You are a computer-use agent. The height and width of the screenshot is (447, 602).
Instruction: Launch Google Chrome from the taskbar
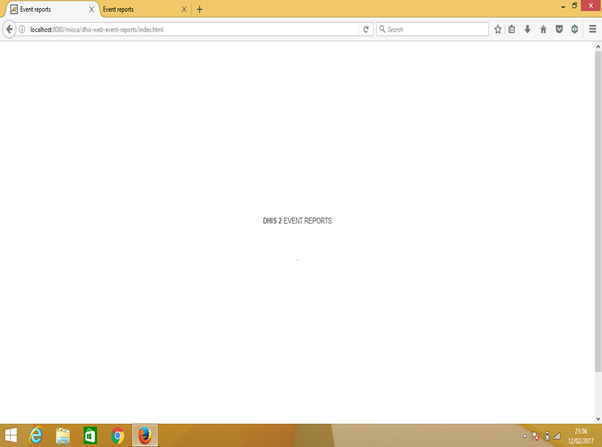(x=117, y=435)
